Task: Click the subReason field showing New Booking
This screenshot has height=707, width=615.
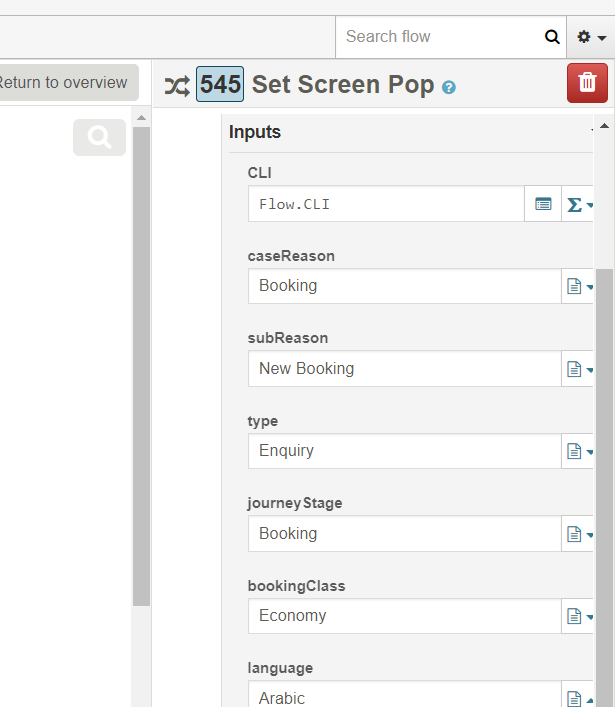Action: 404,369
